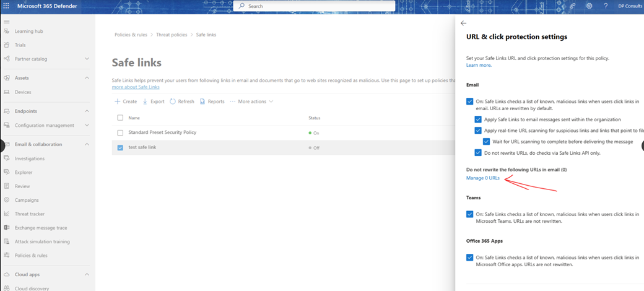Click into the Search box
This screenshot has height=291, width=644.
click(314, 6)
